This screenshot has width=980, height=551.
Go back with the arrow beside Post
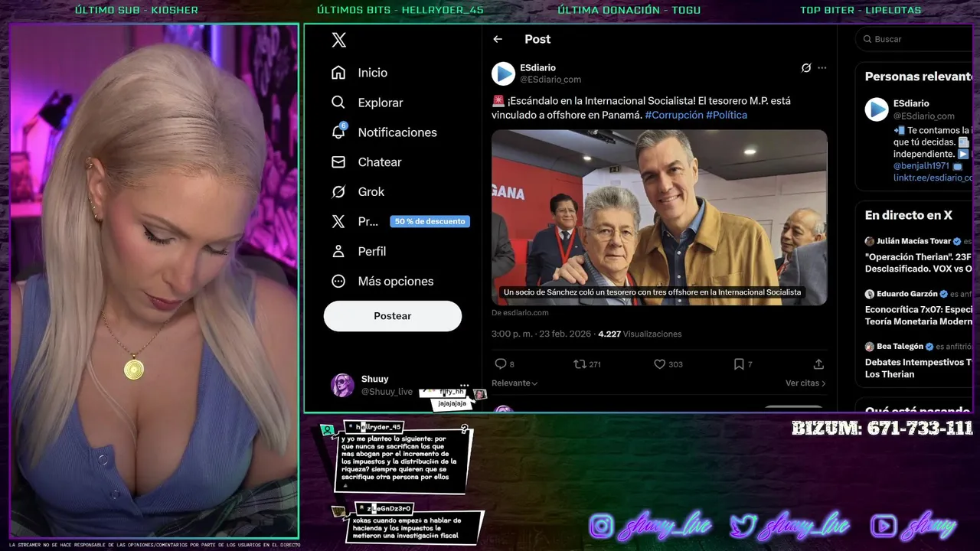498,39
